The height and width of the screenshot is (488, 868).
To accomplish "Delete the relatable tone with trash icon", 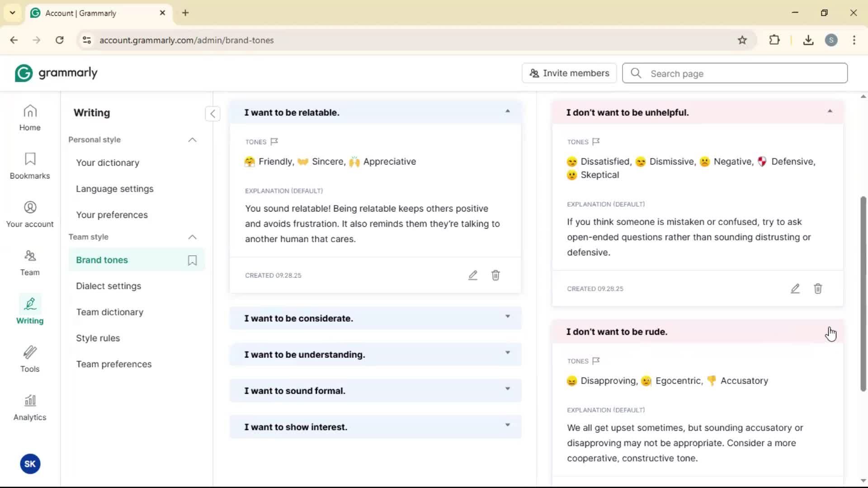I will click(x=495, y=275).
